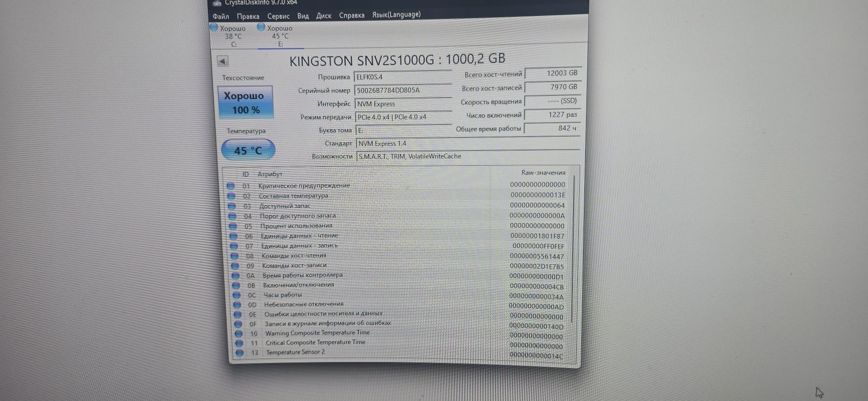868x401 pixels.
Task: Open the Язык(Language) menu
Action: click(x=396, y=14)
